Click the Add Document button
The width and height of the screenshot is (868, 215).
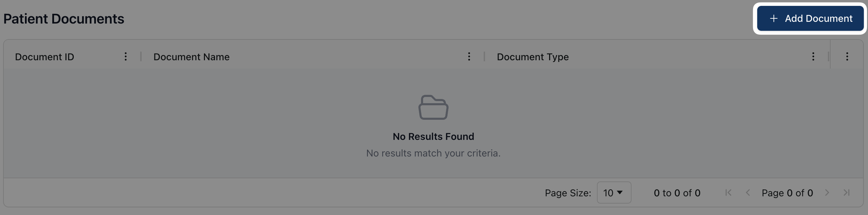pos(810,19)
